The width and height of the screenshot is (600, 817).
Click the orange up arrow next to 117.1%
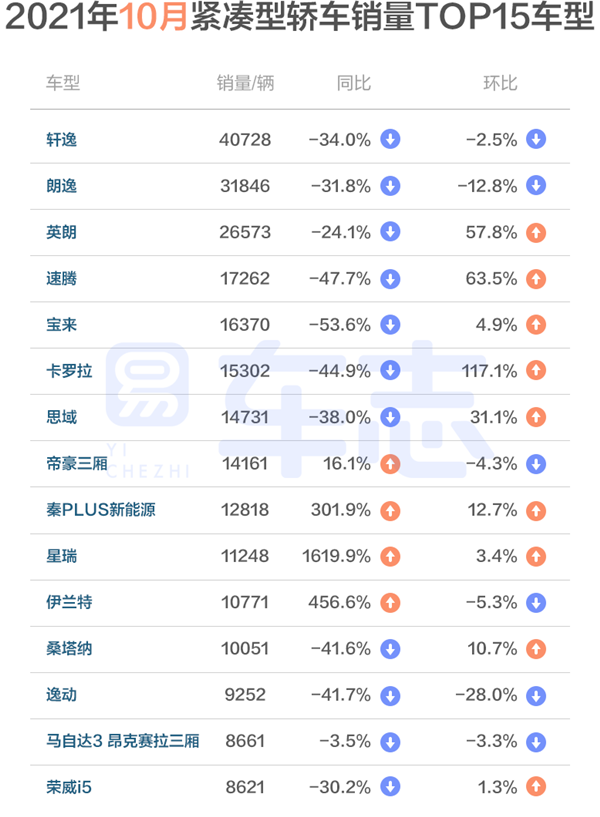[x=536, y=371]
